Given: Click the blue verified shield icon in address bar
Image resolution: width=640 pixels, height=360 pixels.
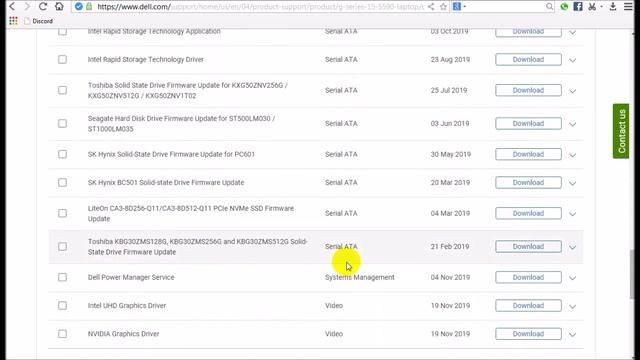Looking at the screenshot, I should [79, 7].
